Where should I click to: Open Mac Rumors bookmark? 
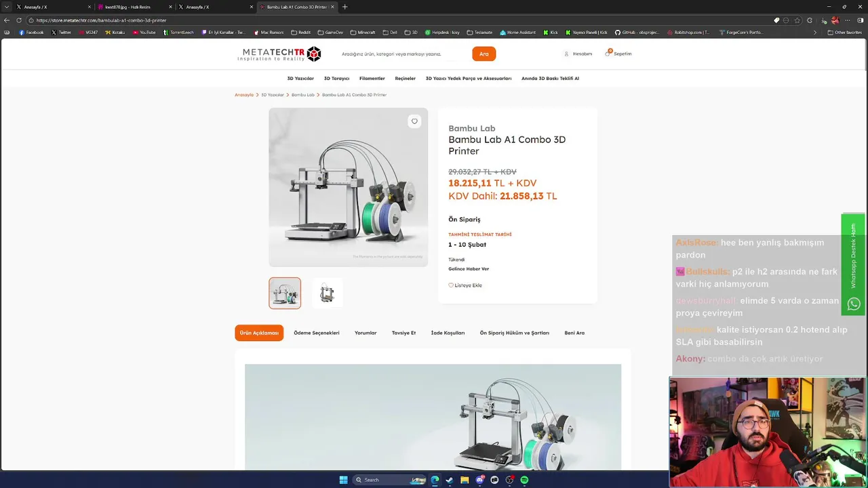click(x=269, y=32)
